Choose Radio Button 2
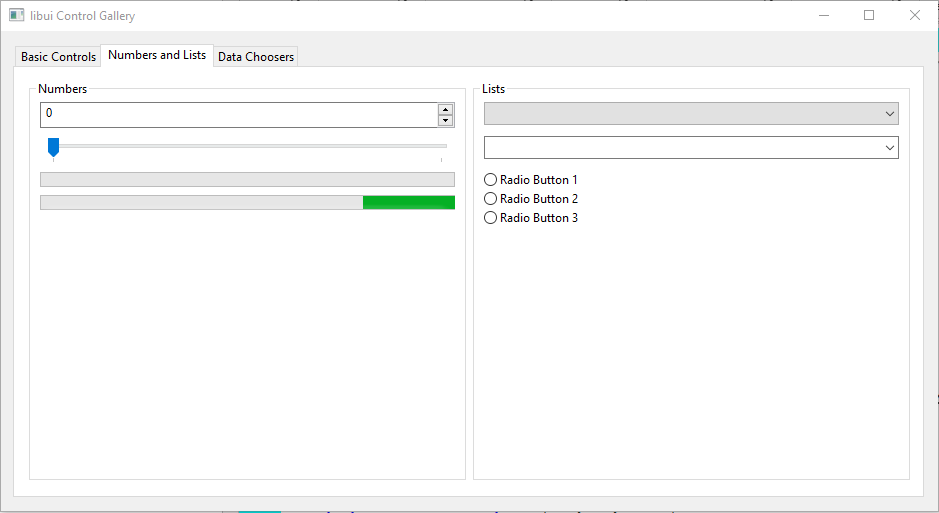The image size is (939, 513). tap(491, 199)
